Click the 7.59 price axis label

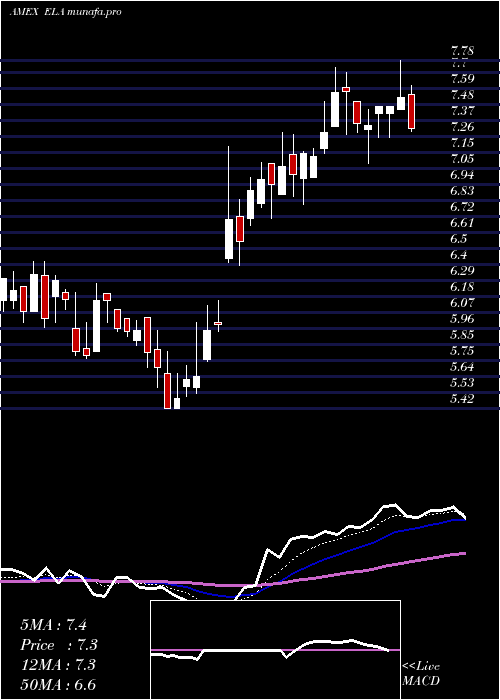coord(462,79)
